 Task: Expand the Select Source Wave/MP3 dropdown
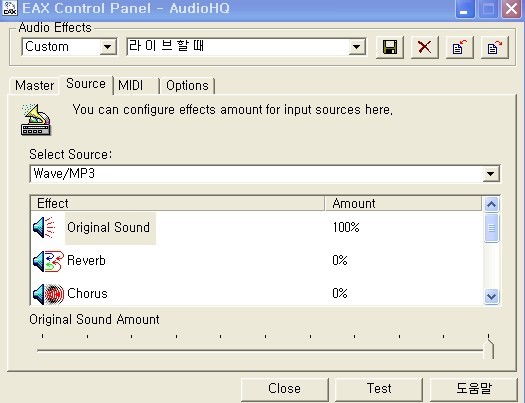click(491, 174)
